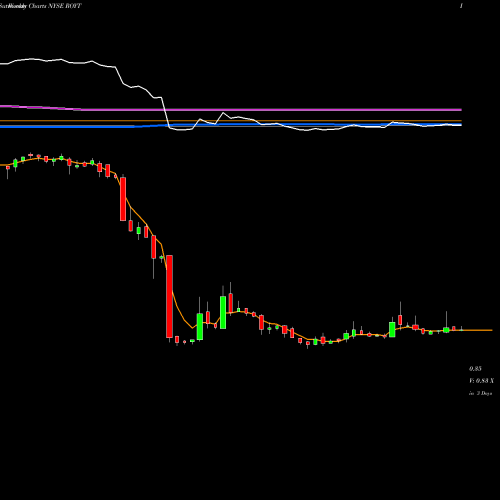Click the white indicator line at its peak
The image size is (500, 500).
coord(32,59)
